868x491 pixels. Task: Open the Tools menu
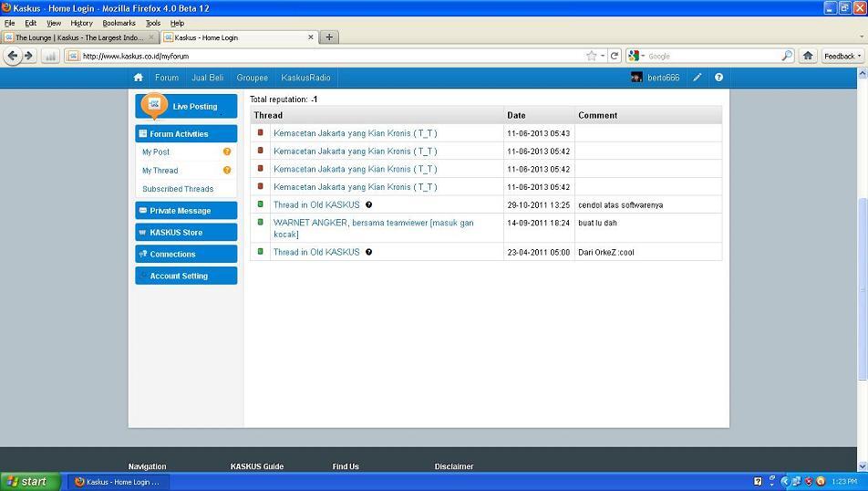153,24
